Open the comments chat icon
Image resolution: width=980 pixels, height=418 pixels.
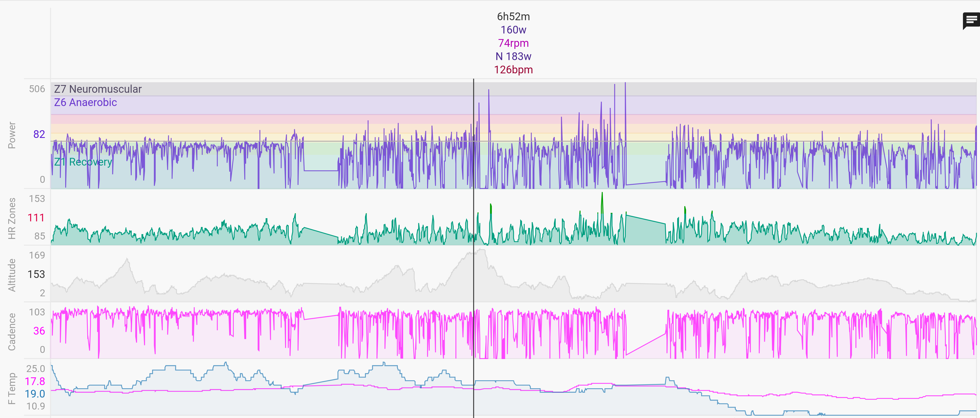(x=971, y=20)
